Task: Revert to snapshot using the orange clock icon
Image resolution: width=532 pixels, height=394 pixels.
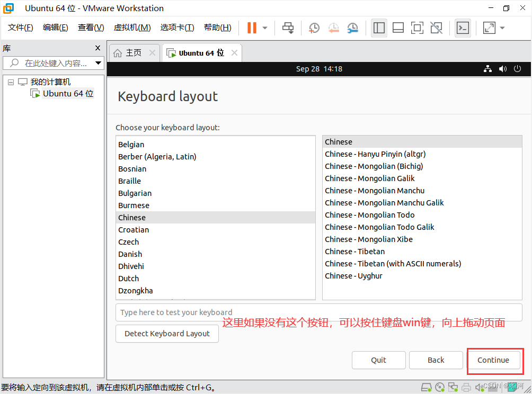Action: click(x=333, y=28)
